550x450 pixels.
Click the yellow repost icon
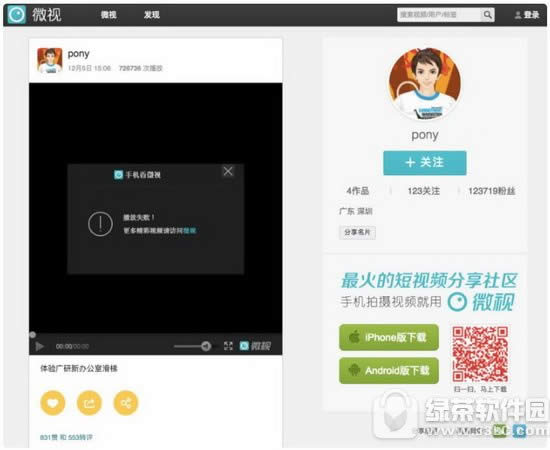click(89, 403)
